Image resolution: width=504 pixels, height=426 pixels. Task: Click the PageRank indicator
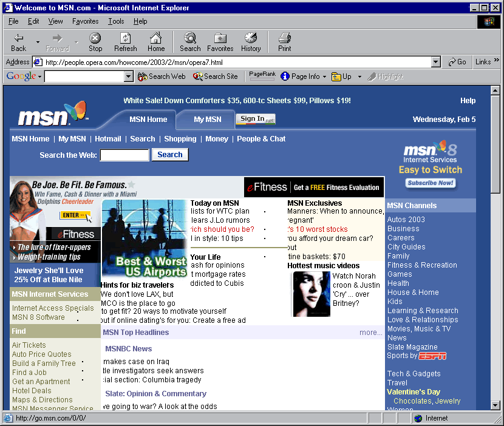pyautogui.click(x=262, y=76)
